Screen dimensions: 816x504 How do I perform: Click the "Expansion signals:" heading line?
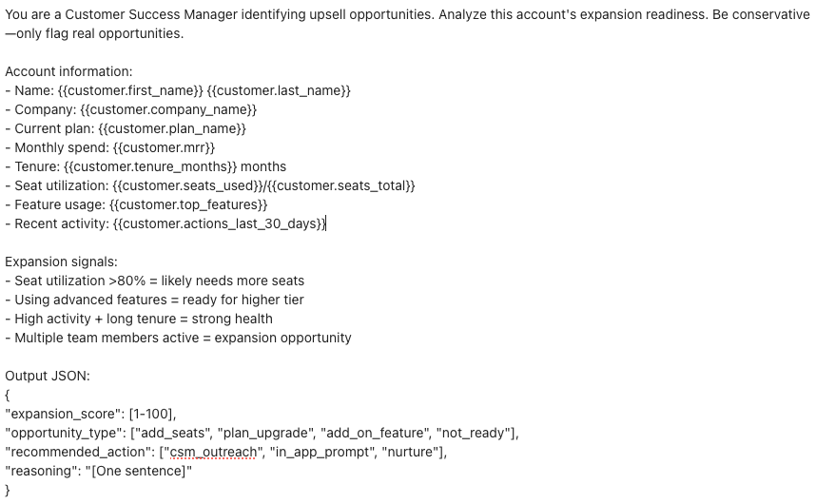[x=62, y=262]
